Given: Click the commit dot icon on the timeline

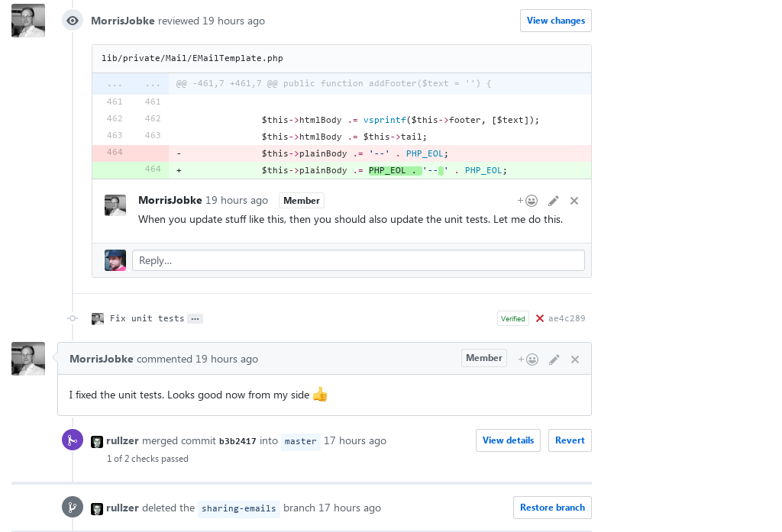Looking at the screenshot, I should tap(73, 318).
